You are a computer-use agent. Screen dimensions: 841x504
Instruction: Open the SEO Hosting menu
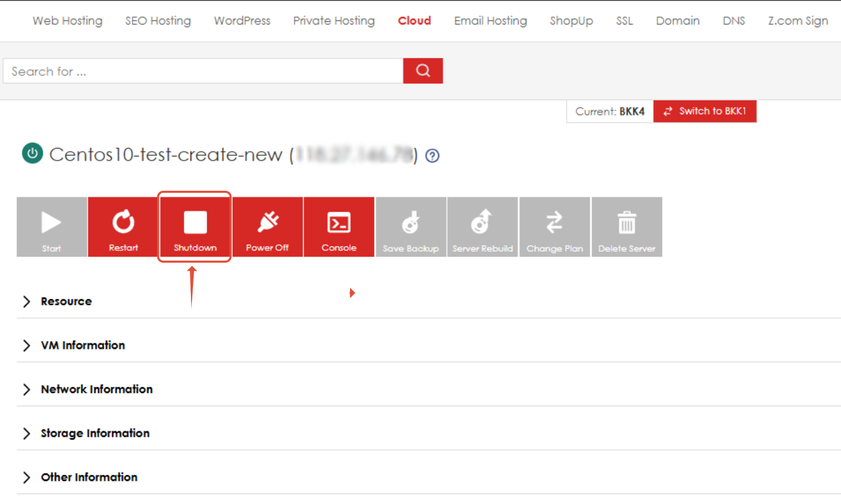tap(158, 21)
